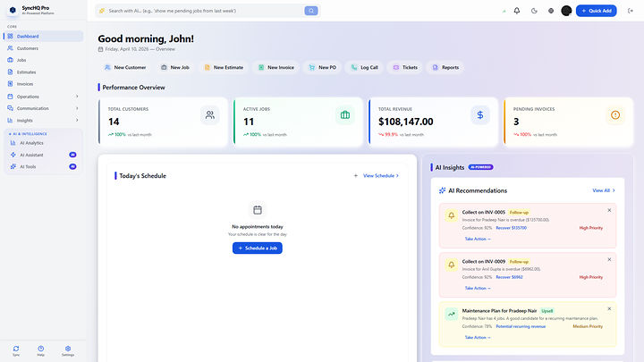Click the Follow-up tag on INV-0005
The width and height of the screenshot is (644, 362).
pos(519,212)
